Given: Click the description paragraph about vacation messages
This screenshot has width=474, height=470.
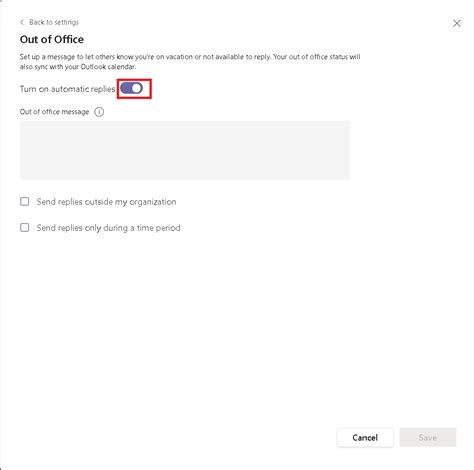Looking at the screenshot, I should [190, 62].
